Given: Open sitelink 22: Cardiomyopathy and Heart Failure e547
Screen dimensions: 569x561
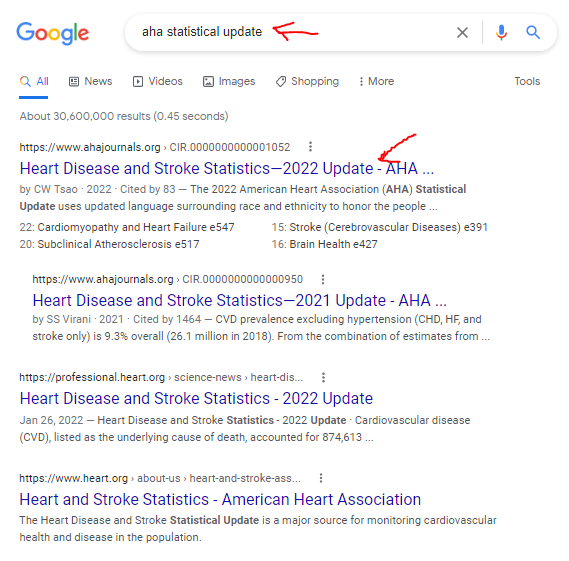Looking at the screenshot, I should [x=127, y=227].
